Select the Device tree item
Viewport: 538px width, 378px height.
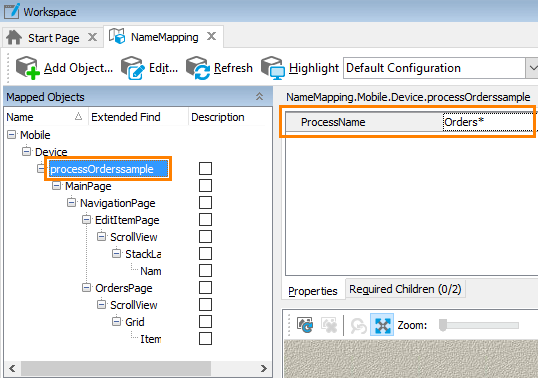point(51,152)
